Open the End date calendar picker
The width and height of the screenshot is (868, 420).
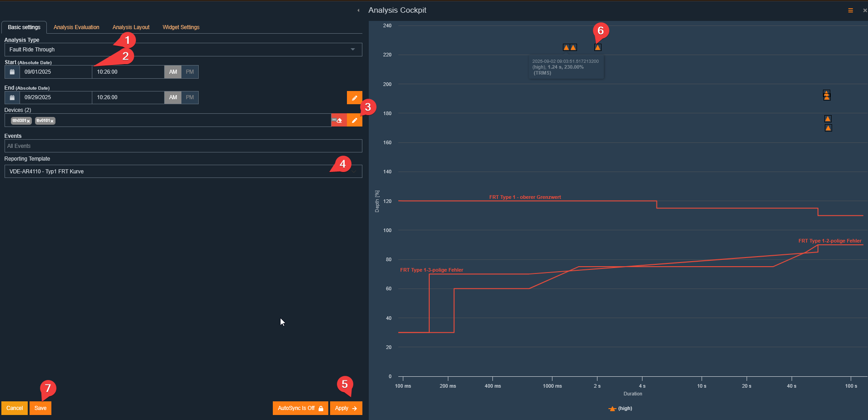[x=12, y=97]
